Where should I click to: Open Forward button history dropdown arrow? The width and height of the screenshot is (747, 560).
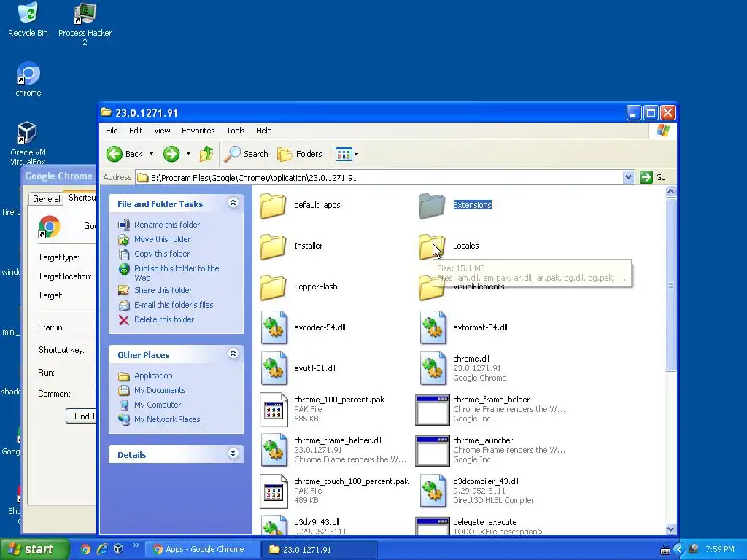point(188,154)
